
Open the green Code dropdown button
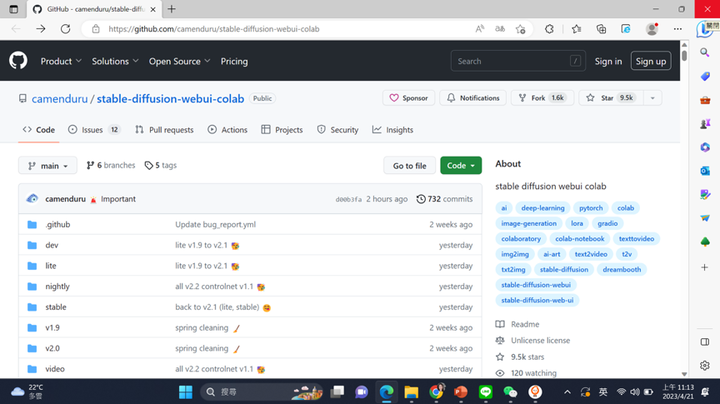pyautogui.click(x=461, y=166)
